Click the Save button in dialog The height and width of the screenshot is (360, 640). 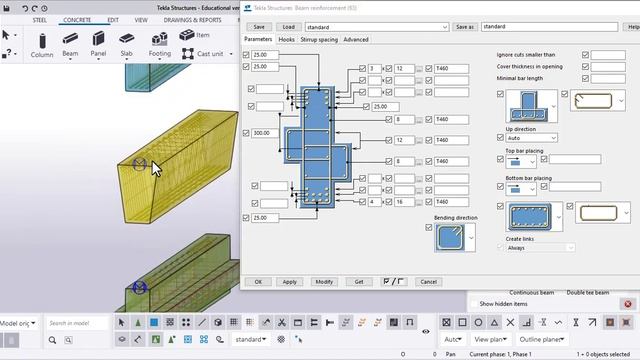coord(259,27)
